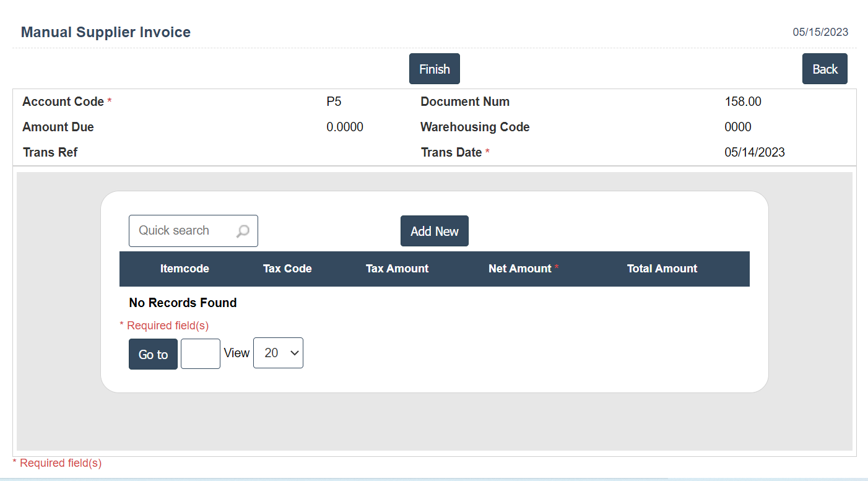Click the No Records Found message
Image resolution: width=868 pixels, height=481 pixels.
(183, 303)
